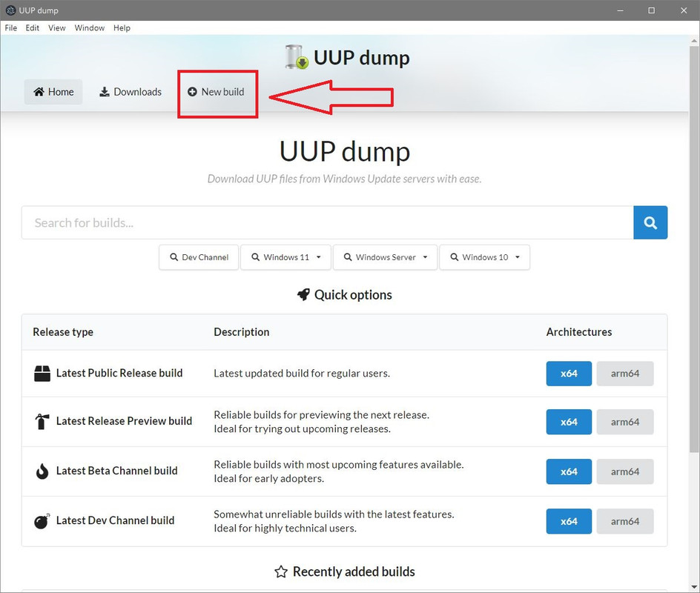Open the New build tab
This screenshot has height=593, width=700.
(216, 92)
